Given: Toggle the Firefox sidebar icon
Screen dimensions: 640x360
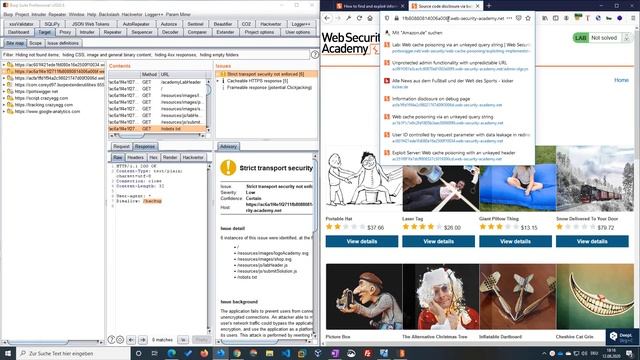Looking at the screenshot, I should click(x=556, y=18).
